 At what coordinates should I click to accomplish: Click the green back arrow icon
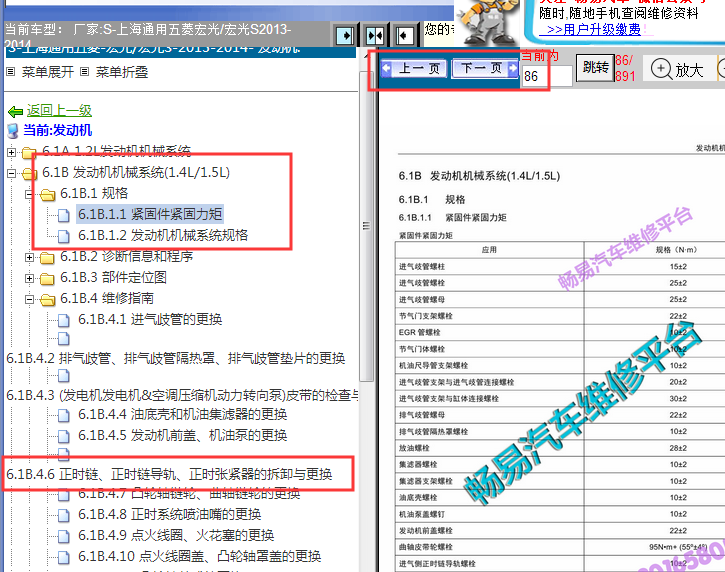(x=16, y=111)
